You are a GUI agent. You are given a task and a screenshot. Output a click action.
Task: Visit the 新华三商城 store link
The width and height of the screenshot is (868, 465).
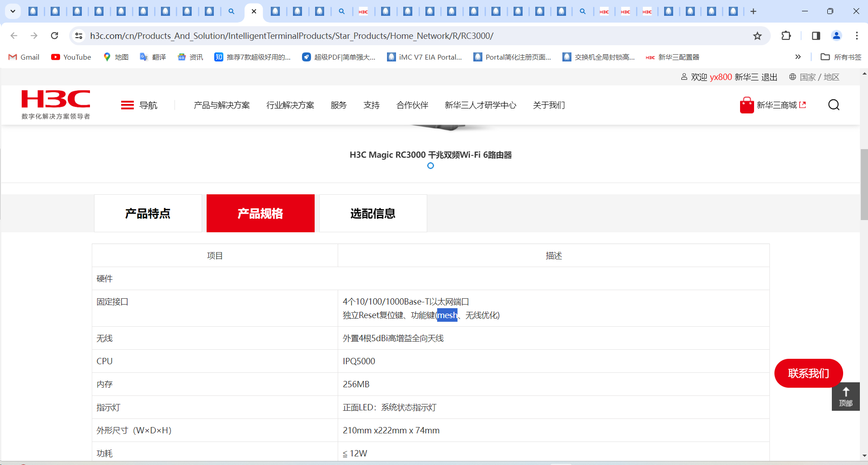click(x=773, y=105)
